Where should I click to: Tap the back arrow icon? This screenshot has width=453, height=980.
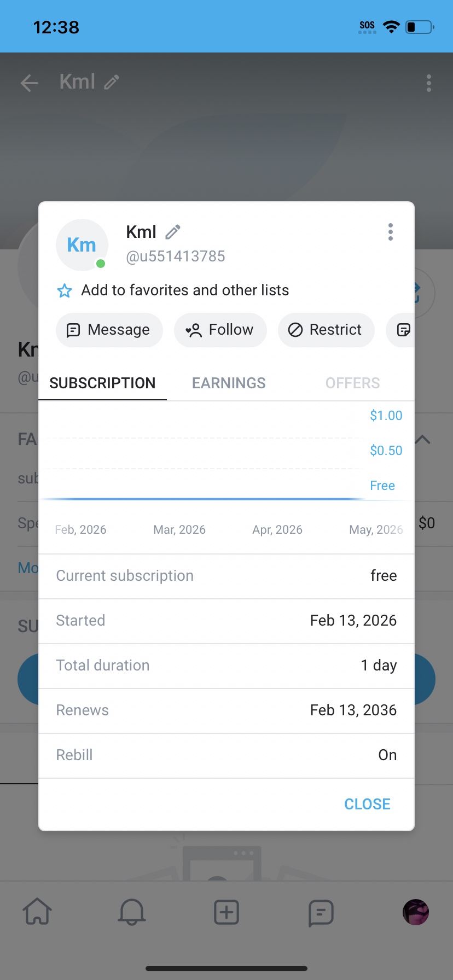pos(30,83)
